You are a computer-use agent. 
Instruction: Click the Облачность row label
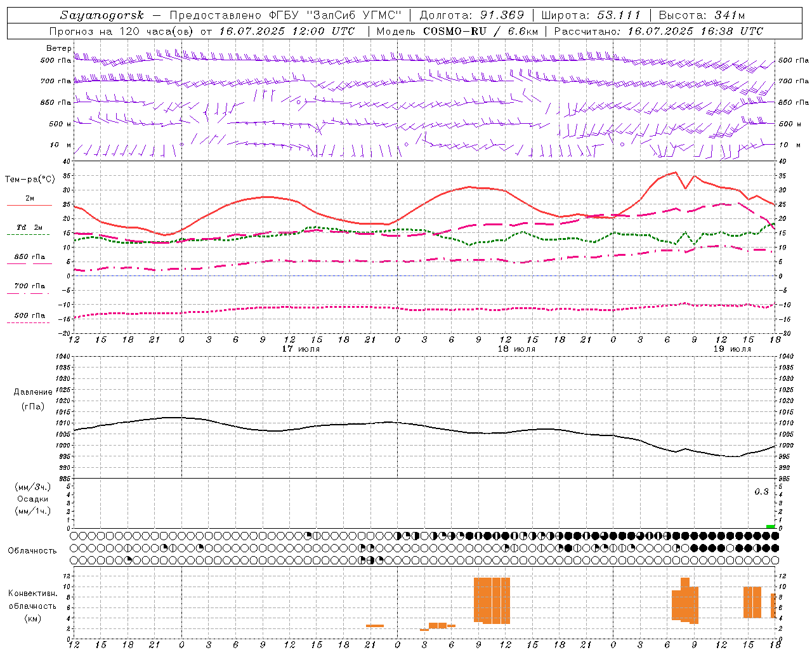pos(32,550)
